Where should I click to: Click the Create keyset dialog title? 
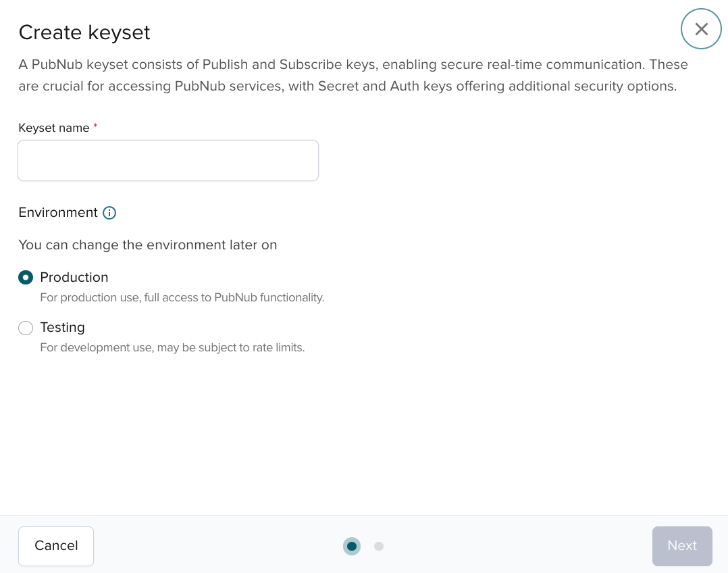click(x=84, y=32)
